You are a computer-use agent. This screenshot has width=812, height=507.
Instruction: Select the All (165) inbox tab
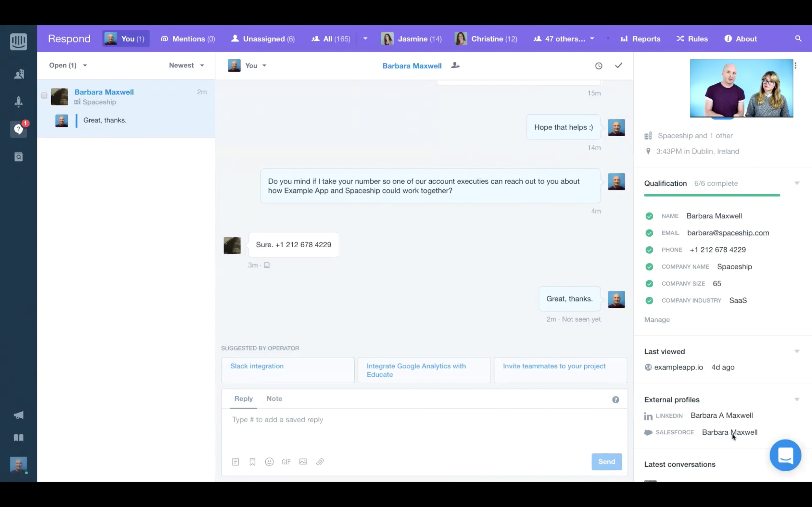pos(331,39)
